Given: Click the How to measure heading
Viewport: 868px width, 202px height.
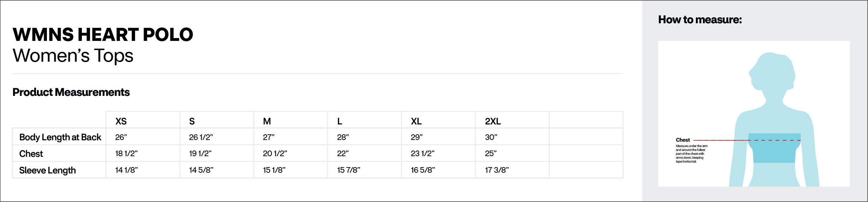Looking at the screenshot, I should coord(700,20).
